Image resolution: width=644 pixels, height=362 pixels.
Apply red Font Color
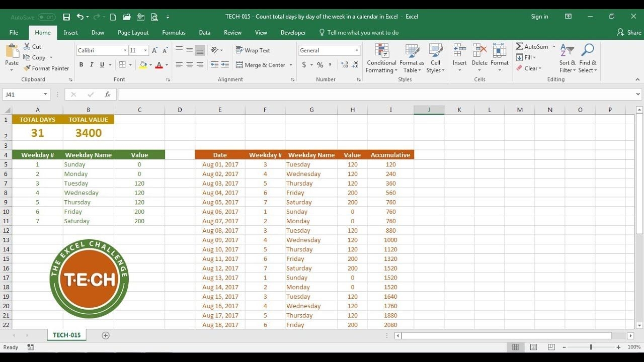[x=159, y=65]
